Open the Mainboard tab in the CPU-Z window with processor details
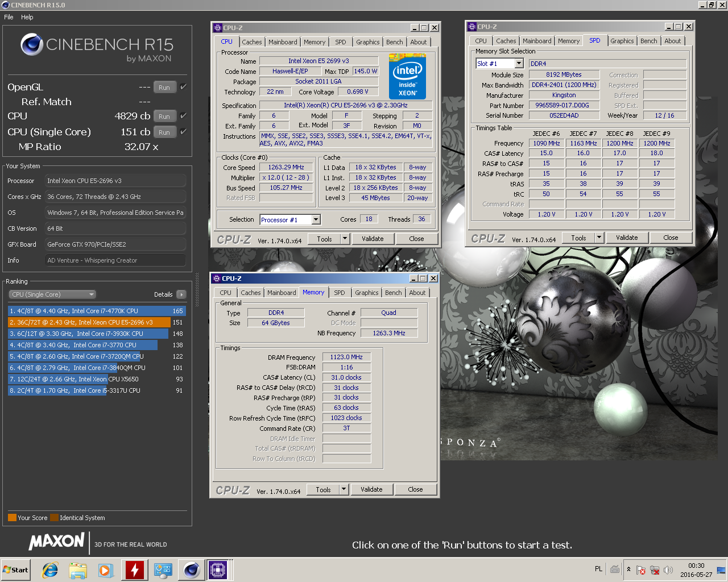The height and width of the screenshot is (582, 728). (x=283, y=42)
